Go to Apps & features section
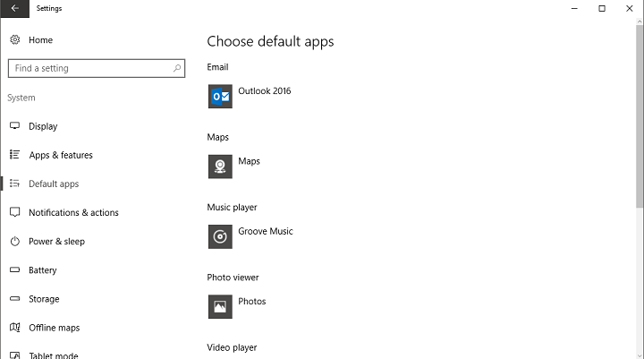 pos(61,155)
